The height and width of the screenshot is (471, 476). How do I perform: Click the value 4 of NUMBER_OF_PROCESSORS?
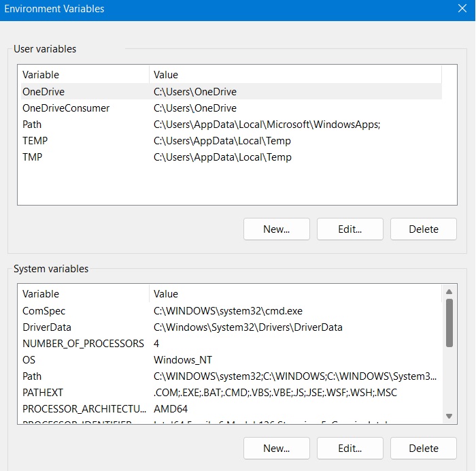[x=156, y=344]
